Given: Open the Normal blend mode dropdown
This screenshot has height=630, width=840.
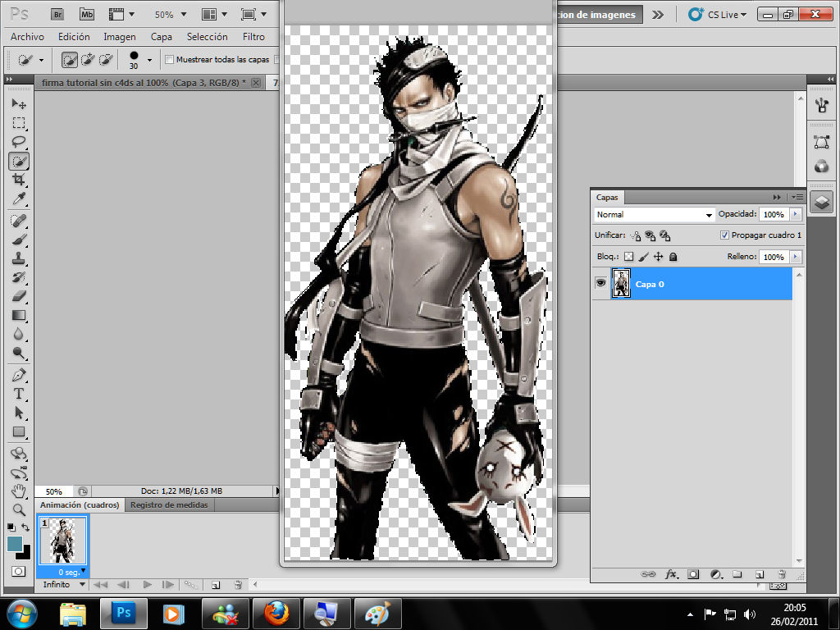Looking at the screenshot, I should pos(654,214).
